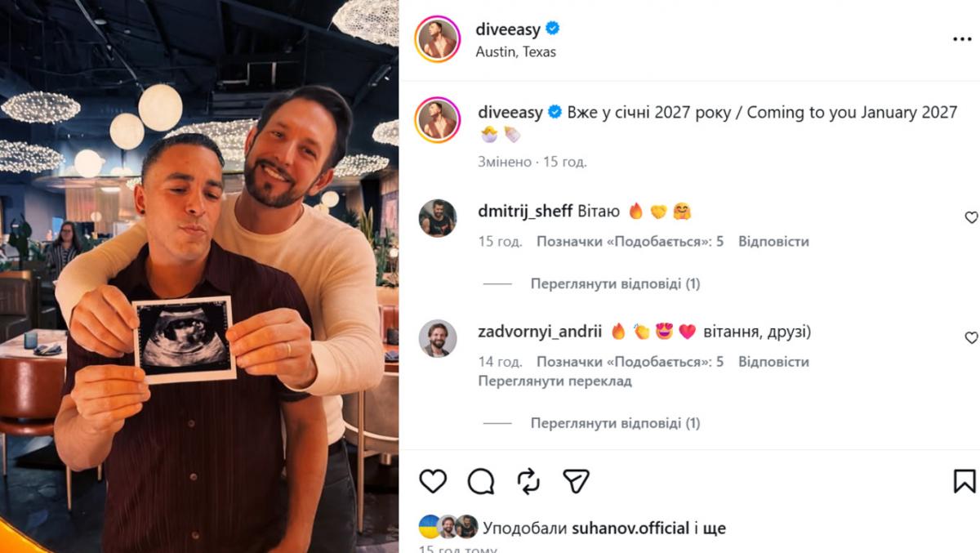Like dmitrij_sheff's comment heart
Image resolution: width=980 pixels, height=553 pixels.
coord(971,217)
